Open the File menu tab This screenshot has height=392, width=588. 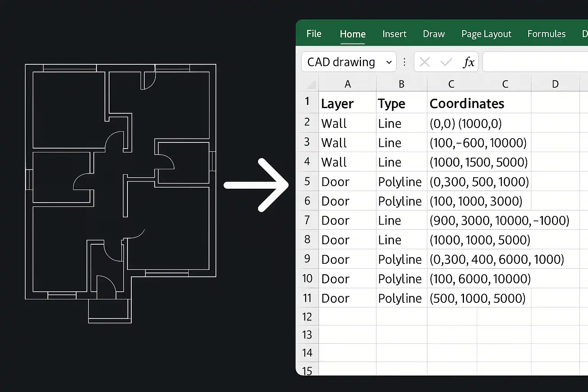click(314, 34)
